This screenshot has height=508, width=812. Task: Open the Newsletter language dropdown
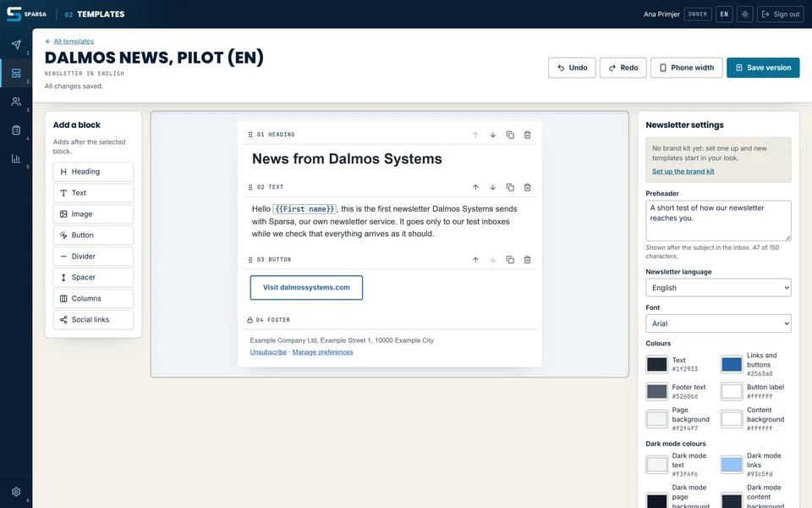[x=718, y=288]
